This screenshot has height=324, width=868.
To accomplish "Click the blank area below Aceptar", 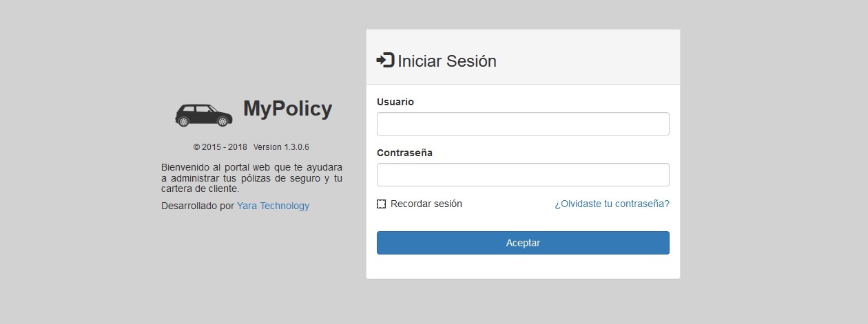I will [x=523, y=267].
